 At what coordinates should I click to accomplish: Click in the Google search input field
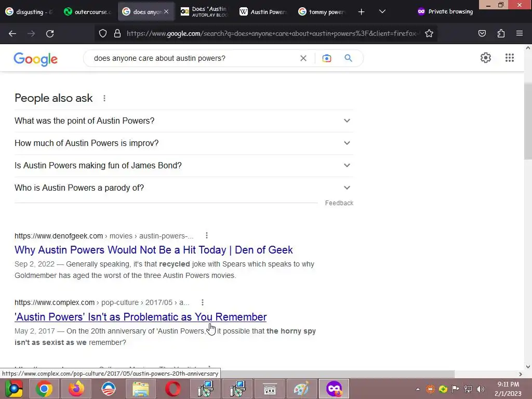(193, 58)
